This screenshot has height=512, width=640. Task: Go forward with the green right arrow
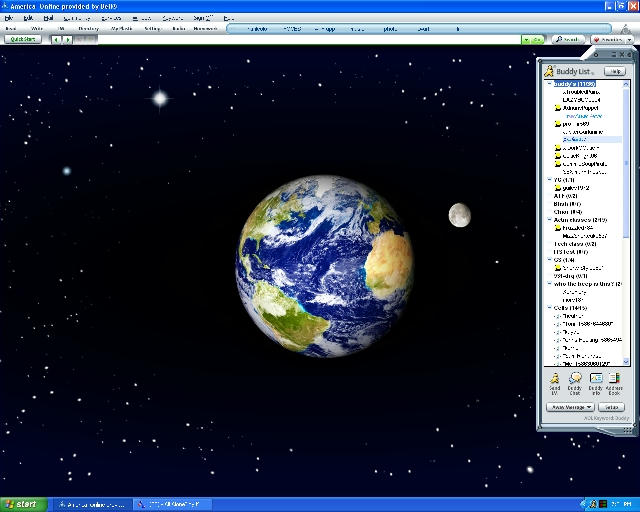(x=68, y=40)
